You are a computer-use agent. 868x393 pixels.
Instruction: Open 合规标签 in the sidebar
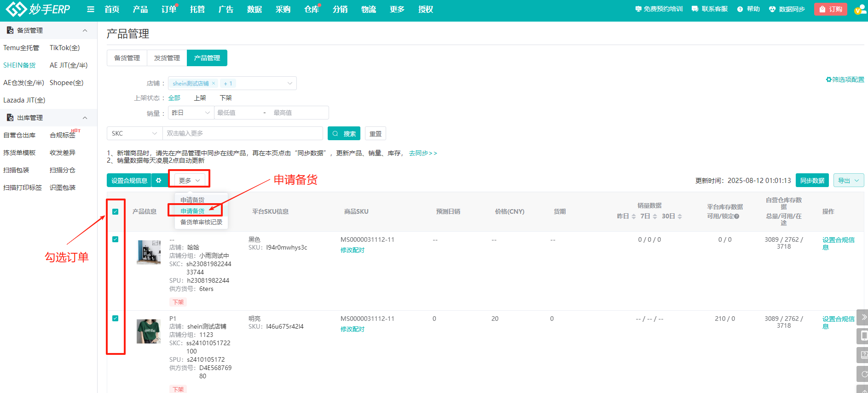point(63,135)
